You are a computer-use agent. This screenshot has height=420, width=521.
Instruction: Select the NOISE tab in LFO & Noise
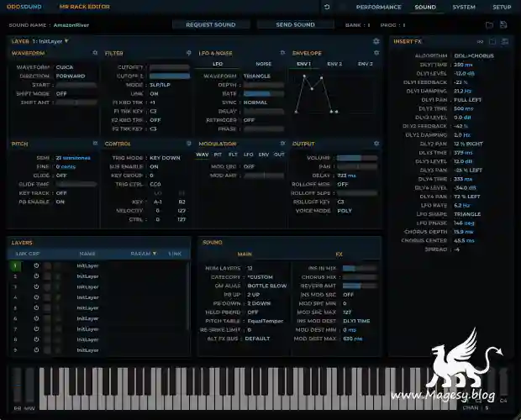coord(264,64)
